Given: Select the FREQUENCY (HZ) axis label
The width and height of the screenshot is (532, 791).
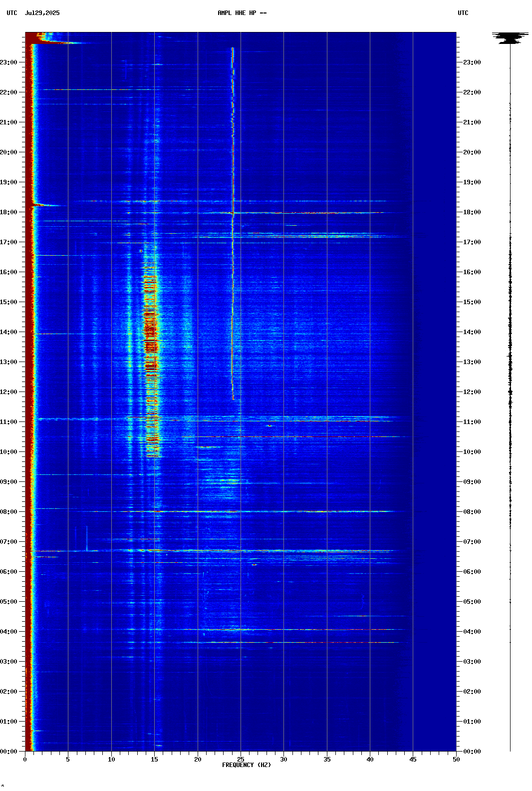Looking at the screenshot, I should [x=247, y=765].
